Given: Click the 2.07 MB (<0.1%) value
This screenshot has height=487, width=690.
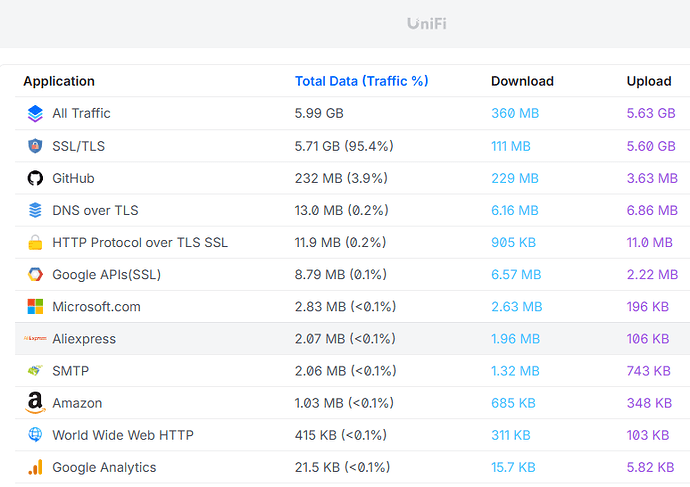Looking at the screenshot, I should coord(345,339).
